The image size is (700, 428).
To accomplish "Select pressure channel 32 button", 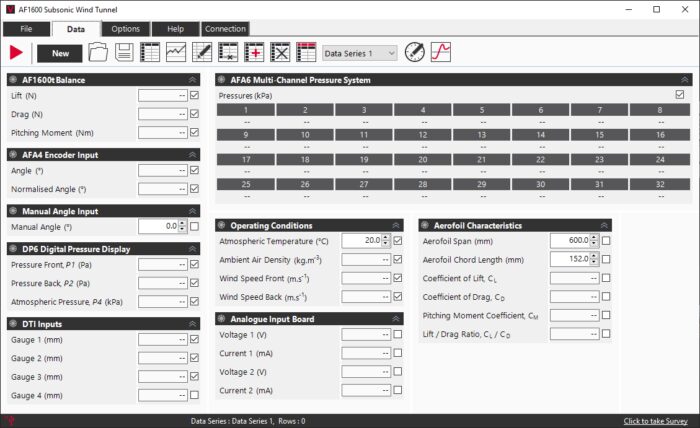I will tap(660, 184).
